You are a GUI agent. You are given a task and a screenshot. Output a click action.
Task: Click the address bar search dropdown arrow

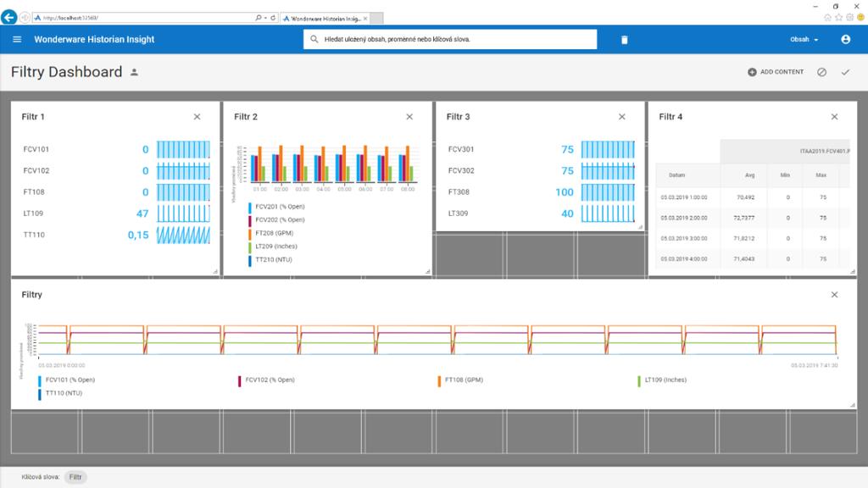click(x=265, y=18)
